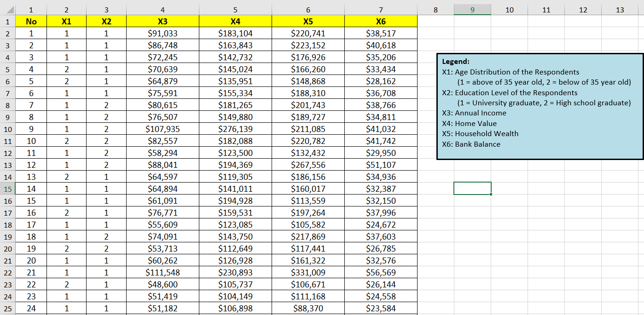Viewport: 644px width, 315px height.
Task: Select cell with $80,615
Action: tap(162, 105)
